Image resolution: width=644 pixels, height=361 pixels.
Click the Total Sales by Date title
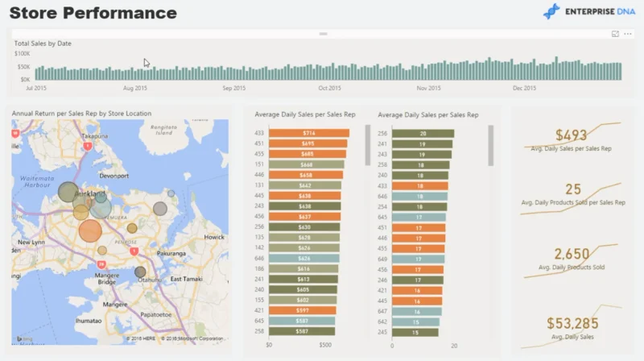pyautogui.click(x=43, y=44)
